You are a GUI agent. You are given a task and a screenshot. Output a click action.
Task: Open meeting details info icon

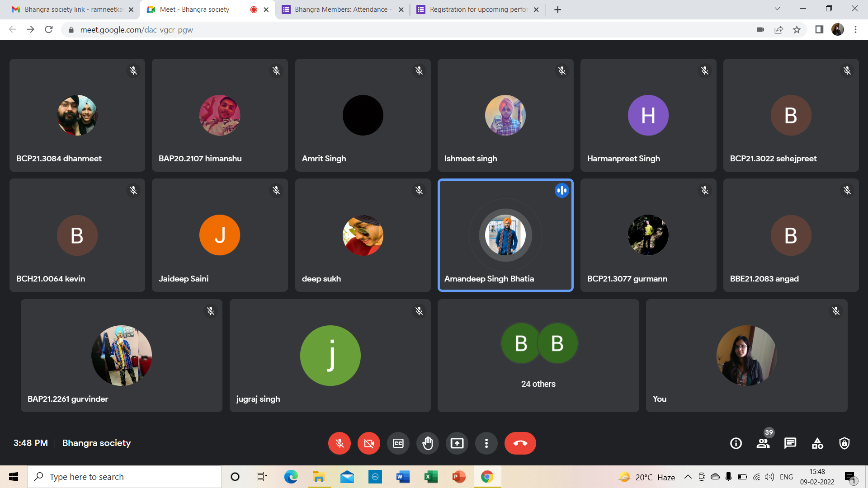[x=736, y=443]
